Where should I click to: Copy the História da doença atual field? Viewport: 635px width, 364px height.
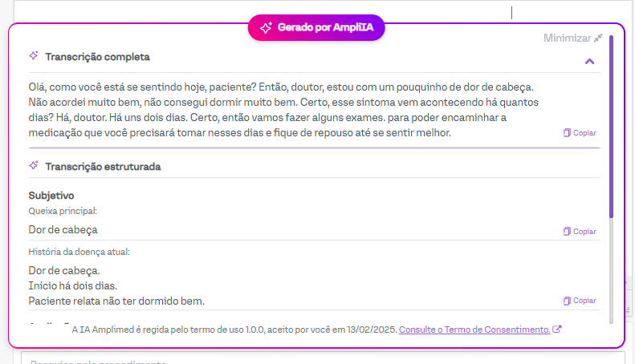pyautogui.click(x=580, y=301)
